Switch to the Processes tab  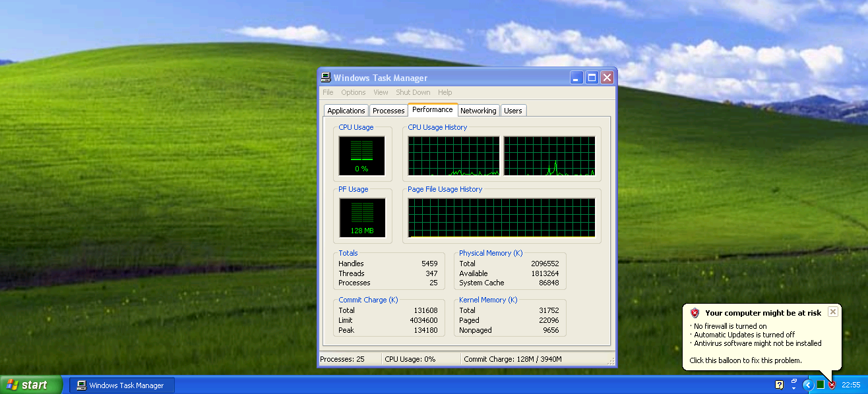point(388,111)
